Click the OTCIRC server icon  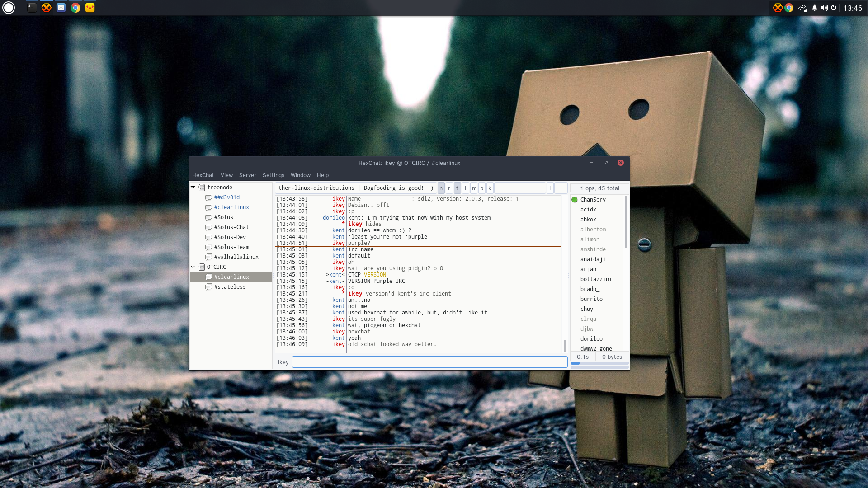(x=202, y=267)
